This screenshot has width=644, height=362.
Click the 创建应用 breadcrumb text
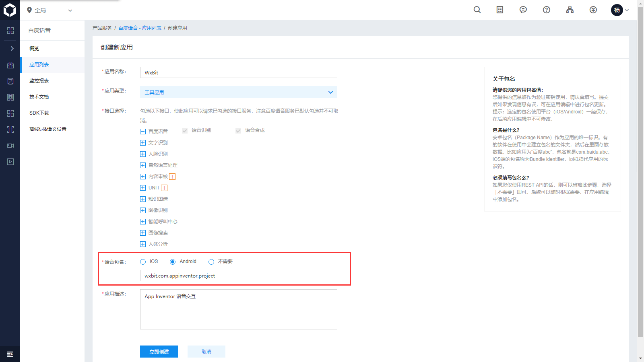[x=178, y=28]
